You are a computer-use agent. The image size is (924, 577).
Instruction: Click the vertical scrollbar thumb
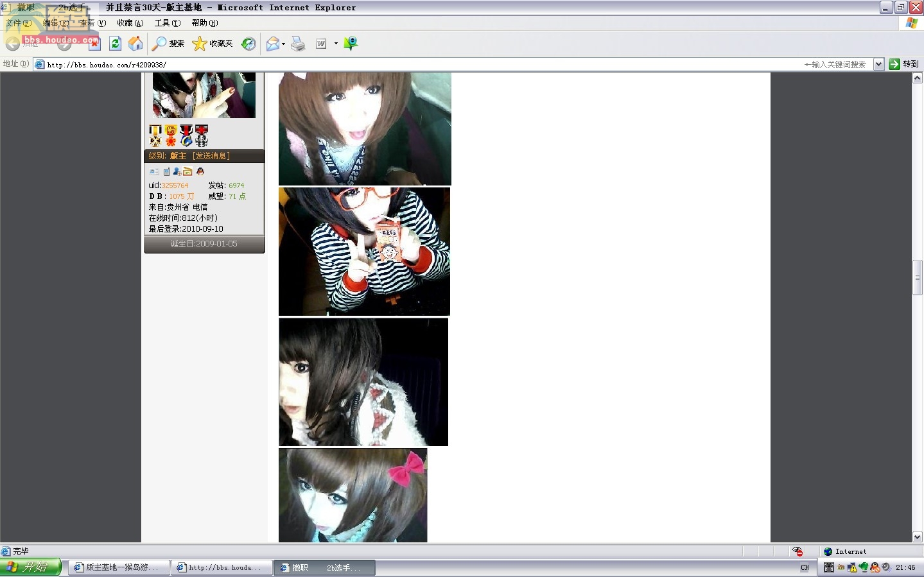coord(918,277)
